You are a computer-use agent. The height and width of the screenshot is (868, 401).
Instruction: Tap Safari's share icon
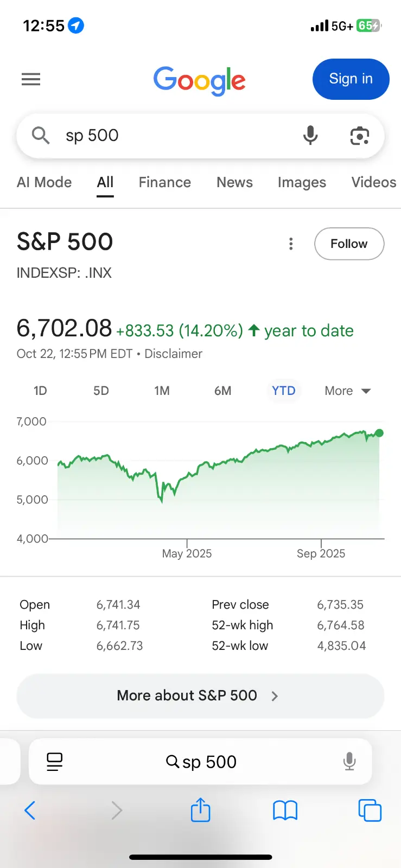point(200,810)
